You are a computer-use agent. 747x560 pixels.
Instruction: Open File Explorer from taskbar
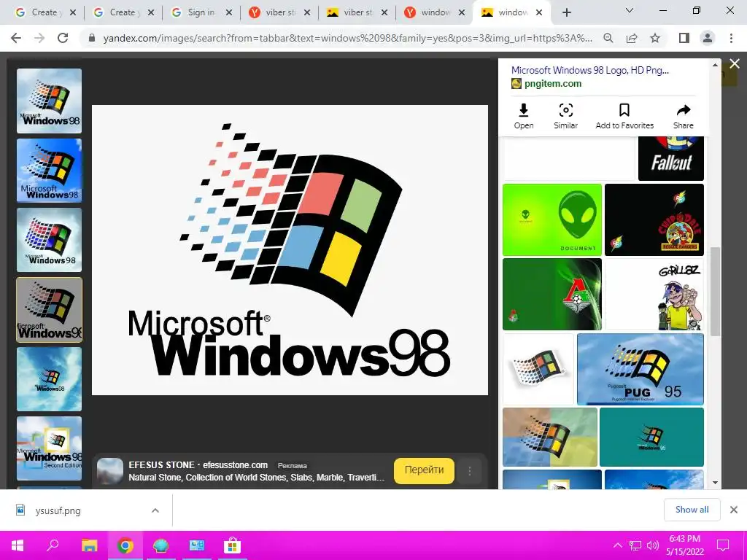89,545
